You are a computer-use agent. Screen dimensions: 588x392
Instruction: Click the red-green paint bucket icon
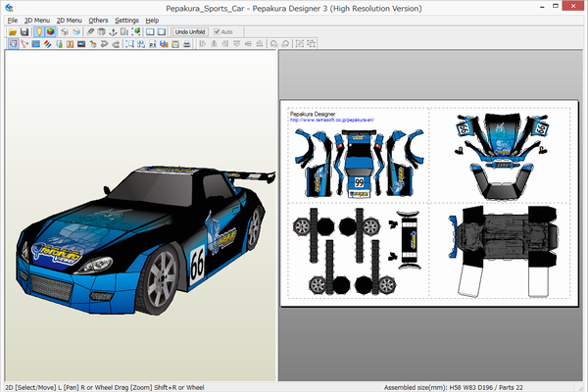point(93,44)
